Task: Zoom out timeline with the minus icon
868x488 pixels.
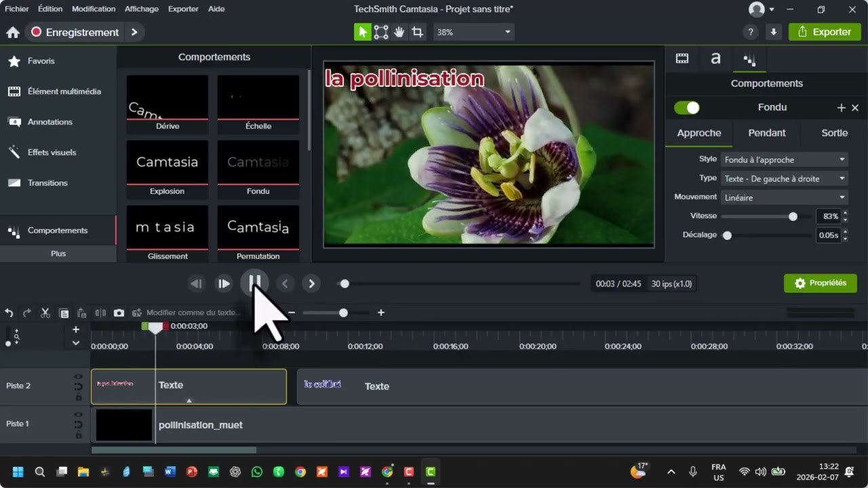Action: 292,312
